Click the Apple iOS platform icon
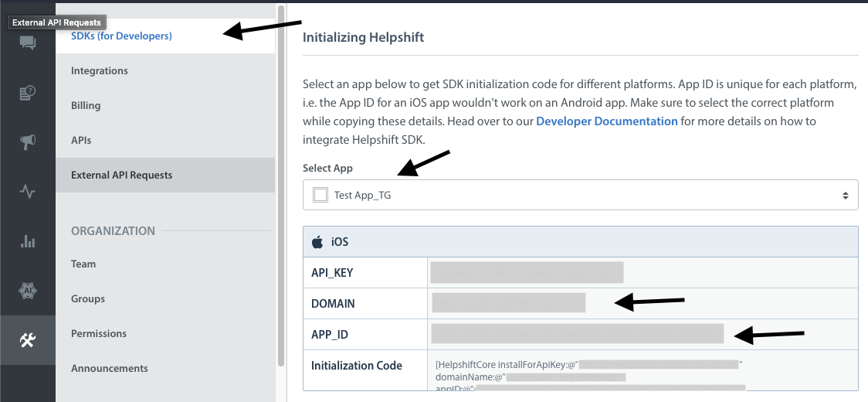 coord(317,242)
